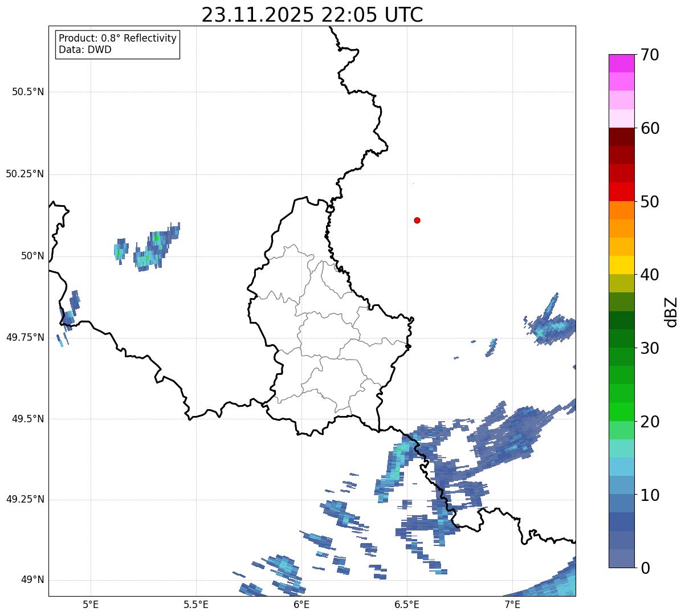
Task: Pick the slate blue bottom colorbar segment
Action: (x=621, y=558)
